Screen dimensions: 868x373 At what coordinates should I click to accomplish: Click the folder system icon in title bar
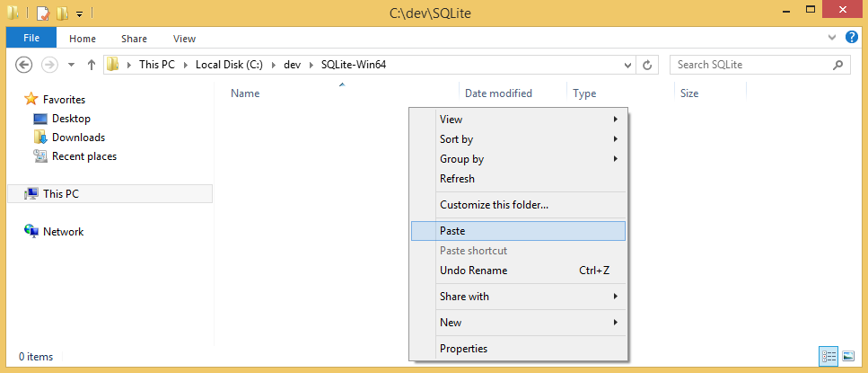tap(13, 13)
